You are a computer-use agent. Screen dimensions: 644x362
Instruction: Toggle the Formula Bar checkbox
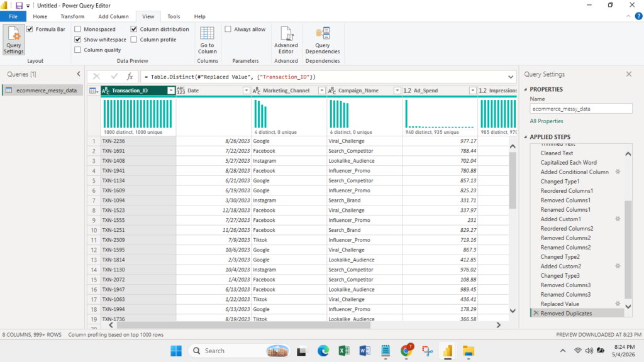click(x=30, y=29)
